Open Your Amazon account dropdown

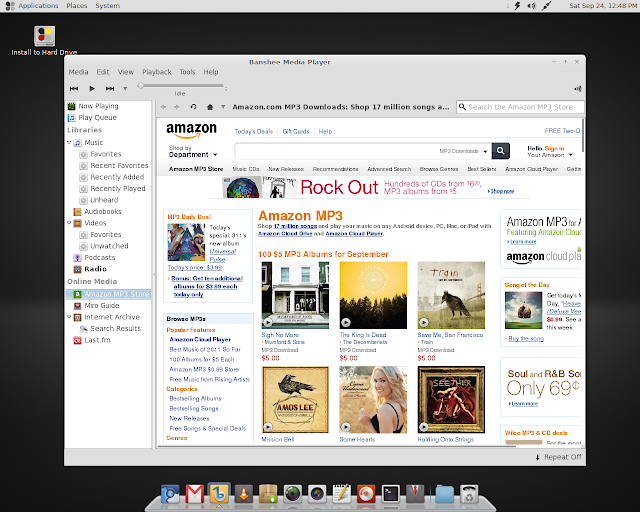point(550,155)
